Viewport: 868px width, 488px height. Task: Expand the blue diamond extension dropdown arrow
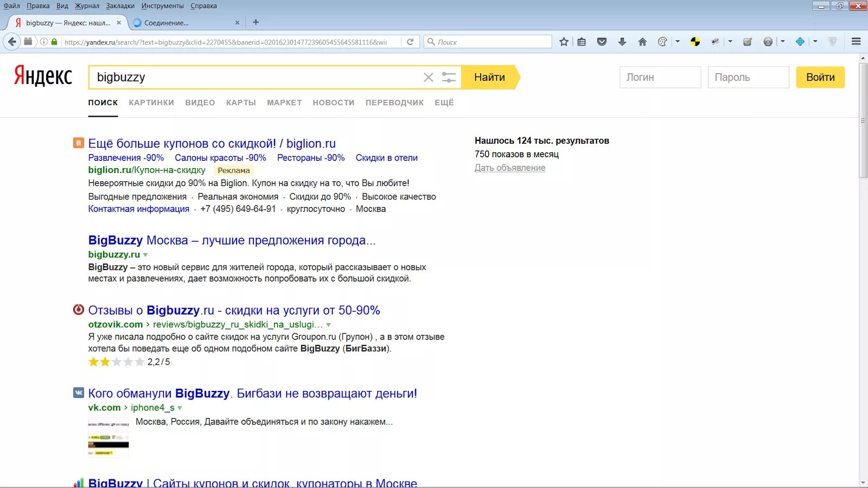click(815, 42)
